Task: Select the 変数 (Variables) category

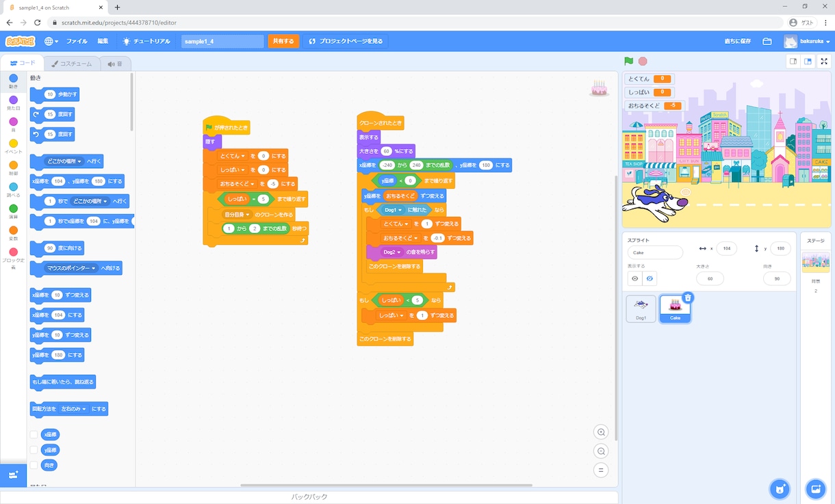Action: (14, 233)
